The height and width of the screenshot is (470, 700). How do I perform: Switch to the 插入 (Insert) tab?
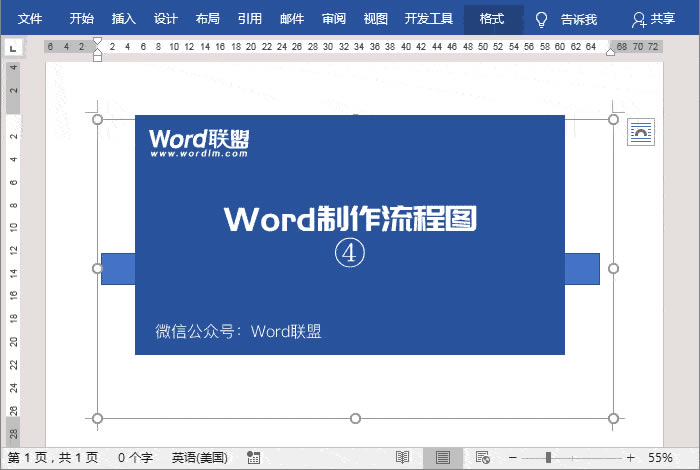point(124,19)
